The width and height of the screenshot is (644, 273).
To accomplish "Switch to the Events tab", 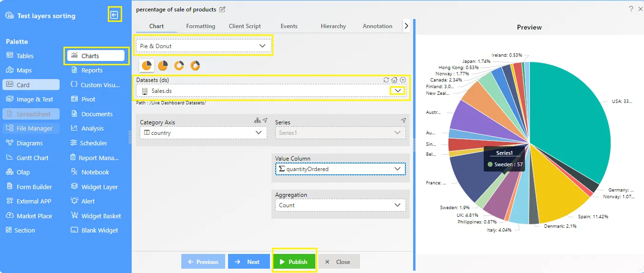I will coord(289,26).
